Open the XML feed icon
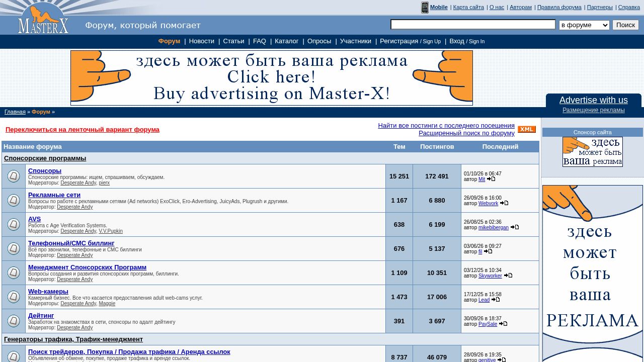 (527, 129)
